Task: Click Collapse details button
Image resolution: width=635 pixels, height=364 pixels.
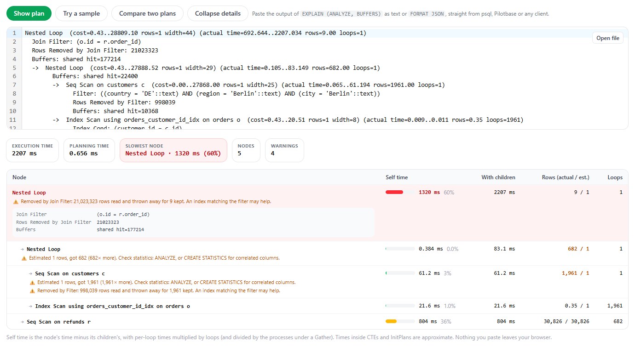Action: tap(218, 13)
